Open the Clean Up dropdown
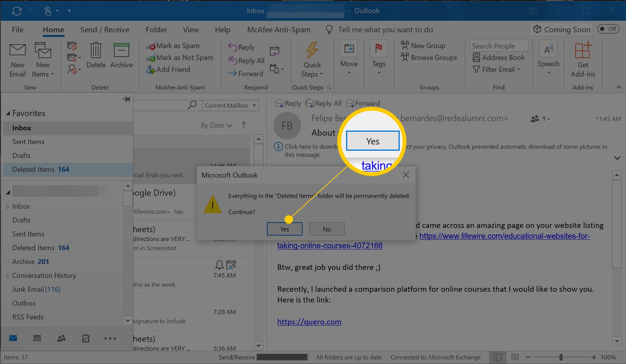The height and width of the screenshot is (364, 626). [74, 58]
